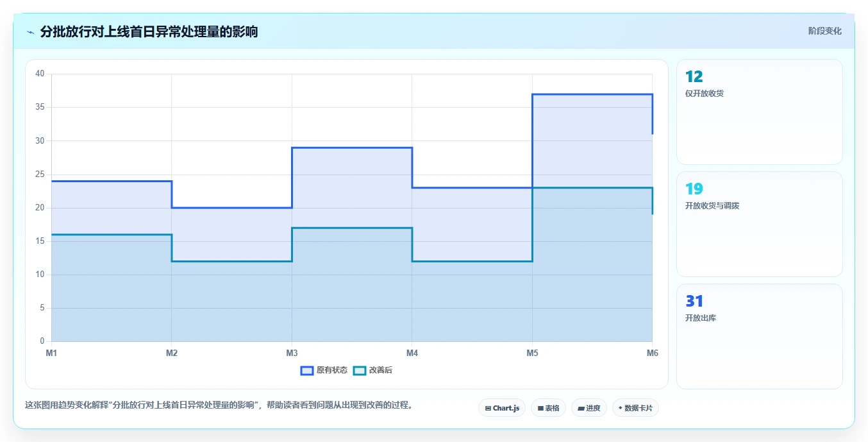This screenshot has width=868, height=442.
Task: Click the 阶段变化 label in header
Action: pos(824,31)
